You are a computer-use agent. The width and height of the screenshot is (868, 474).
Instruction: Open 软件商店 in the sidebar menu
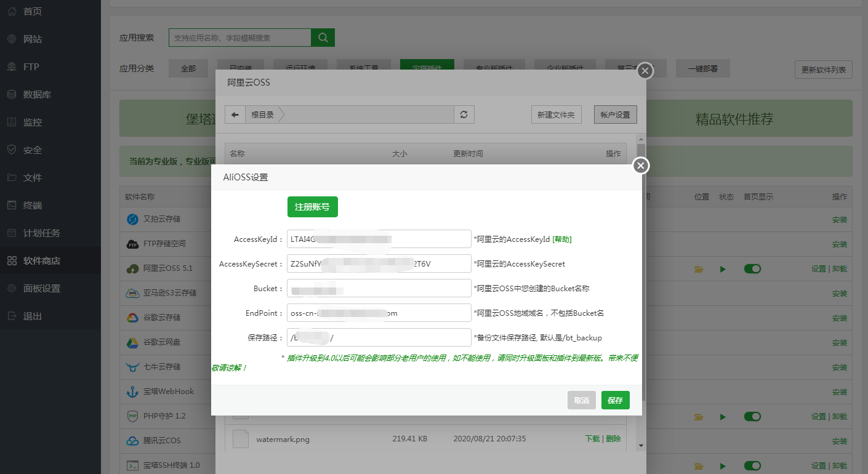coord(50,260)
